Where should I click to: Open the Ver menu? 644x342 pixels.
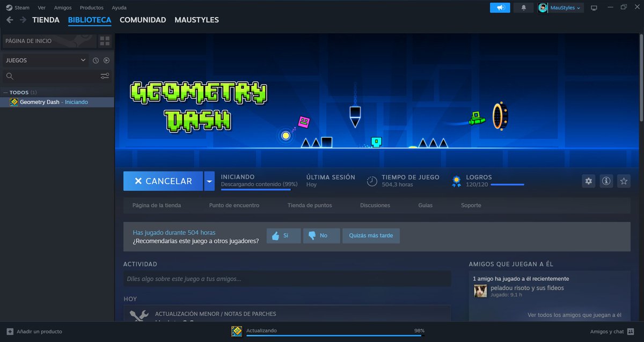pyautogui.click(x=41, y=8)
